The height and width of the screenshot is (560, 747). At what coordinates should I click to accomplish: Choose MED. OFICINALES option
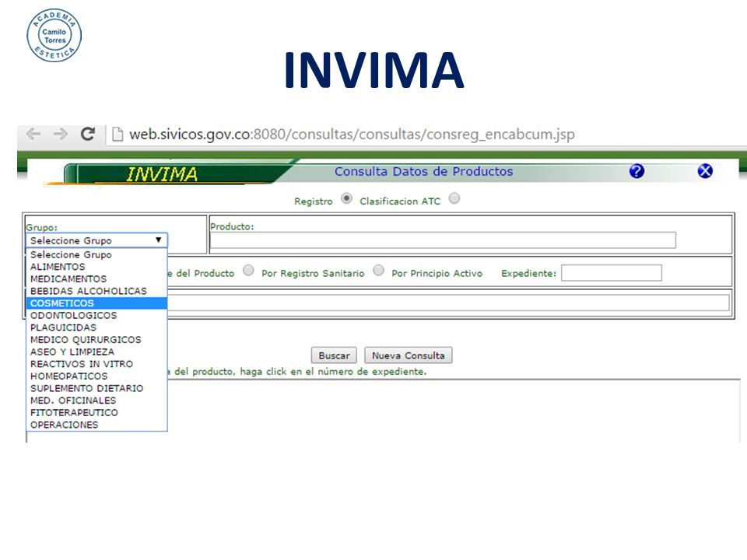click(x=96, y=401)
